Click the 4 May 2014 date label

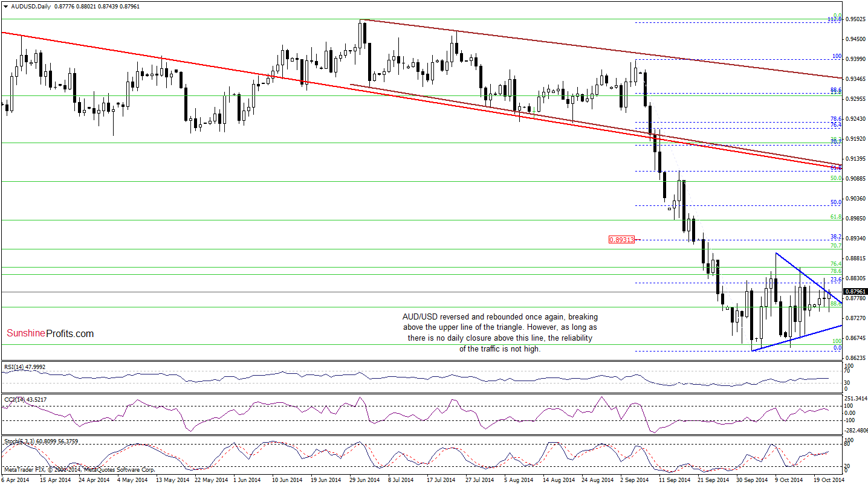click(x=134, y=480)
